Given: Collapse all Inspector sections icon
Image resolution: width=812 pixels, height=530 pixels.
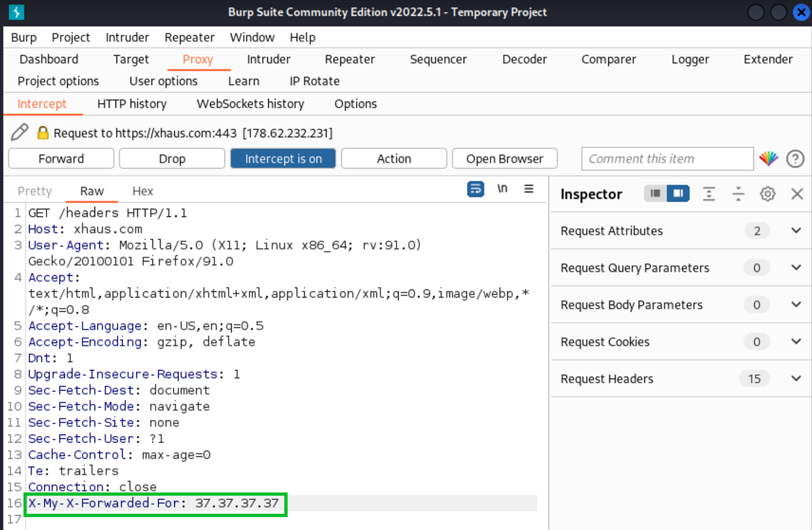Looking at the screenshot, I should [x=738, y=194].
